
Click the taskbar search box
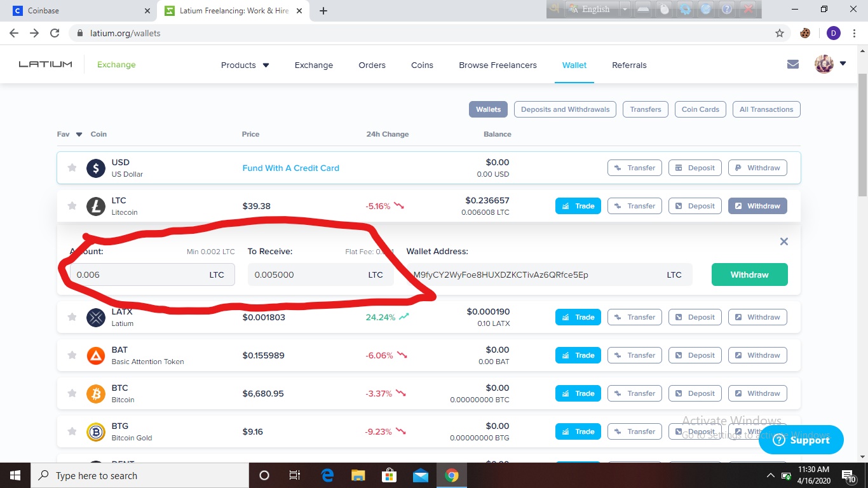click(139, 475)
